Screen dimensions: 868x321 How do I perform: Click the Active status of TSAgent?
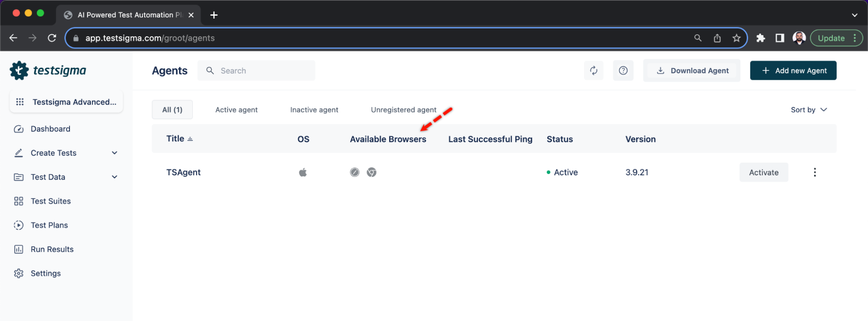[562, 172]
